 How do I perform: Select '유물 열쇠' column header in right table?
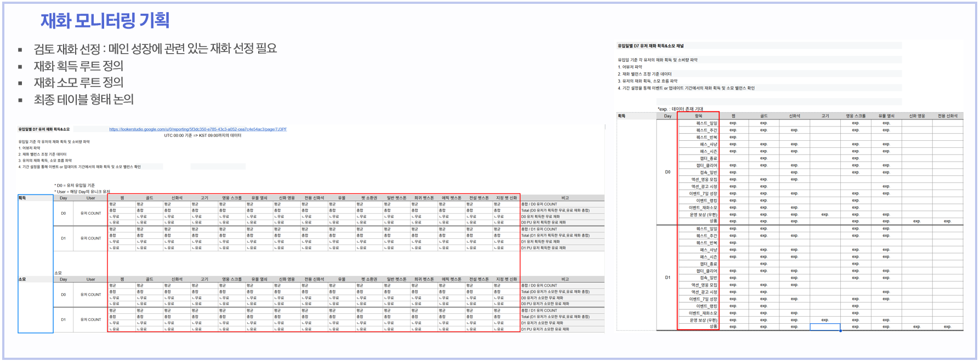pos(886,116)
